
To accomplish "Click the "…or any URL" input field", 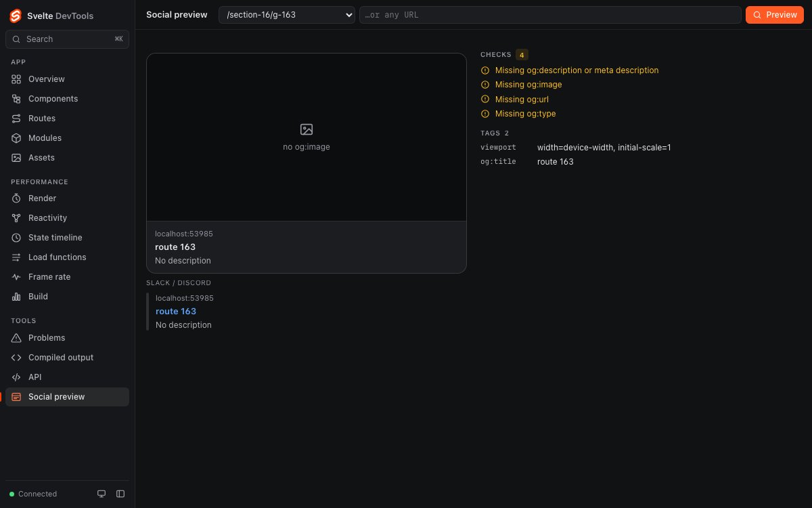I will tap(550, 15).
